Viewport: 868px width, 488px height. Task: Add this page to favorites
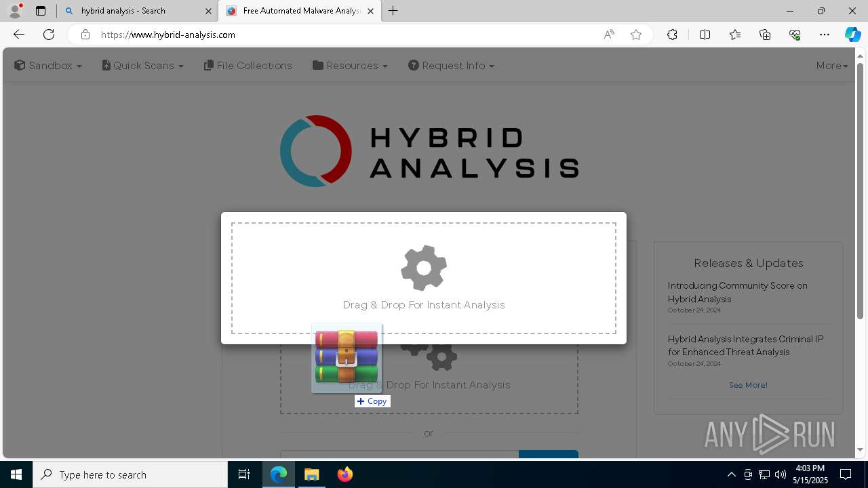click(636, 35)
